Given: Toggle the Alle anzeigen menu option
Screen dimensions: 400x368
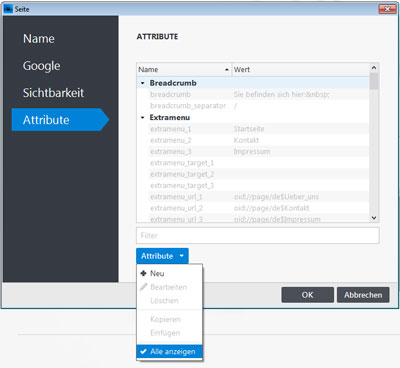Looking at the screenshot, I should coord(169,351).
